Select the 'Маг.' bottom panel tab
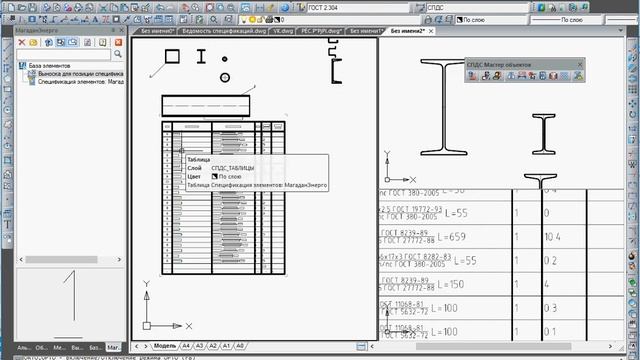Viewport: 640px width, 360px height. (113, 347)
